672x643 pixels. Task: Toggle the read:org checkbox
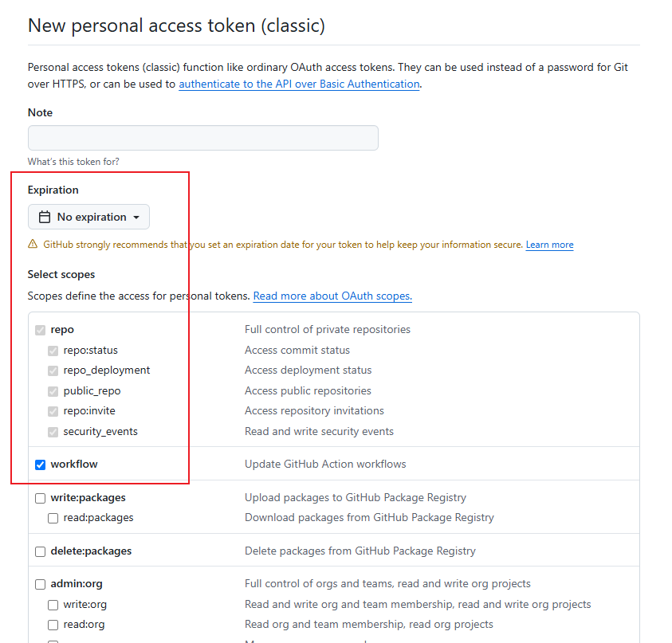[x=53, y=625]
